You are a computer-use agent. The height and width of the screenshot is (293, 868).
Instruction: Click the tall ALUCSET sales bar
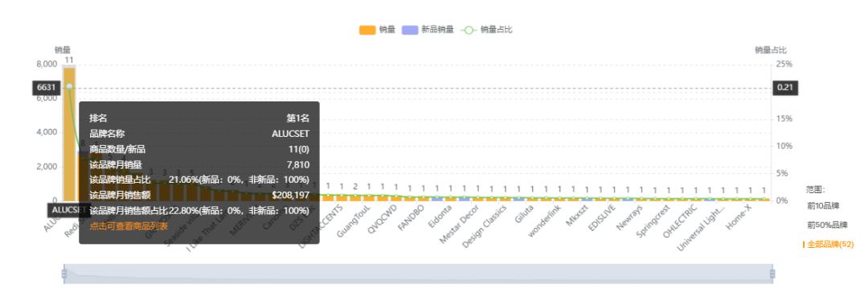[69, 134]
